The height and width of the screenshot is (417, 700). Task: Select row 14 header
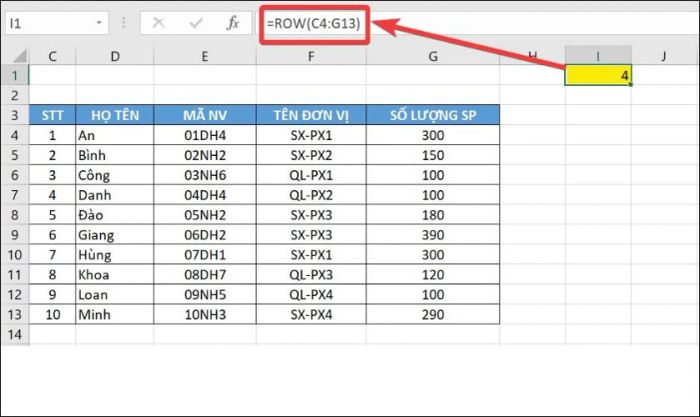point(15,334)
